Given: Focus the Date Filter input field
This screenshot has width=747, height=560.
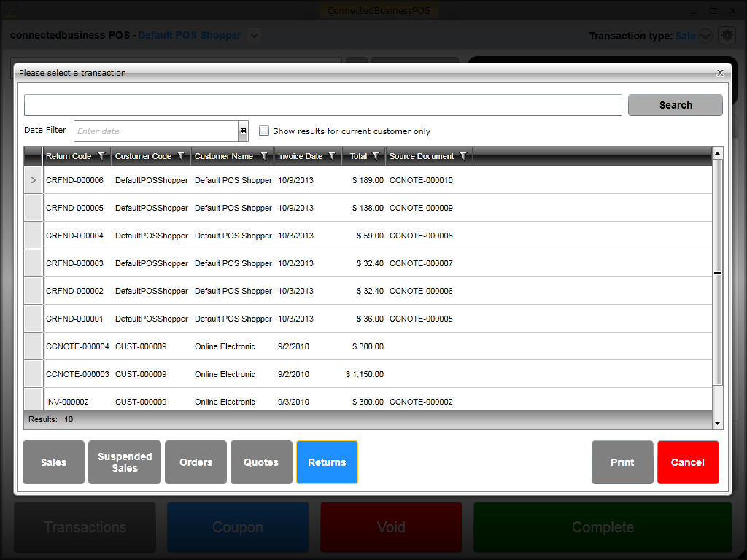Looking at the screenshot, I should coord(156,131).
